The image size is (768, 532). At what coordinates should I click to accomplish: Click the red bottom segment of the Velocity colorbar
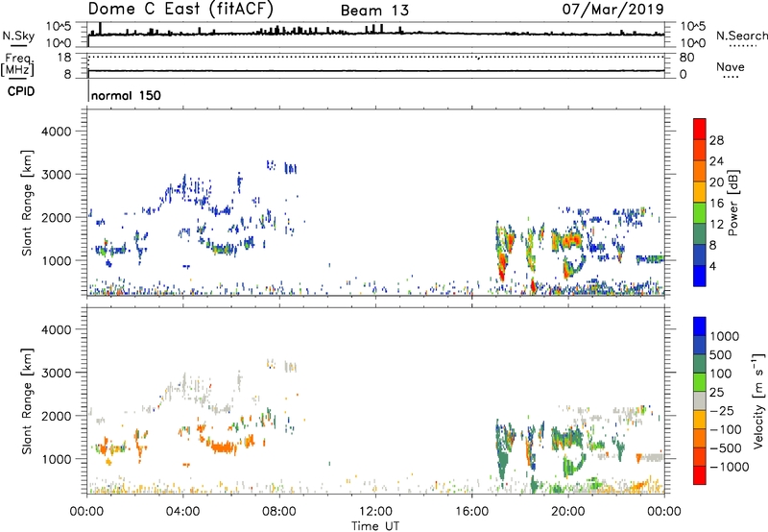tap(700, 475)
